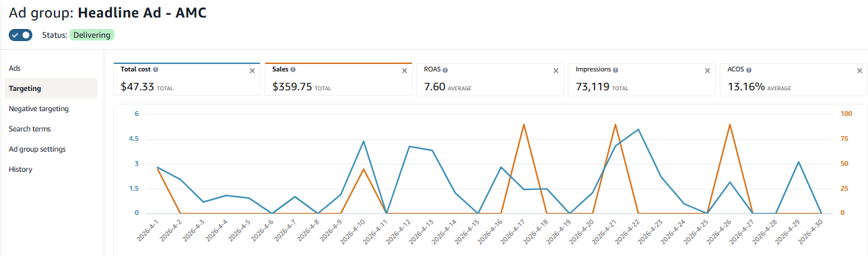
Task: Click the $47.33 total cost value
Action: [137, 86]
